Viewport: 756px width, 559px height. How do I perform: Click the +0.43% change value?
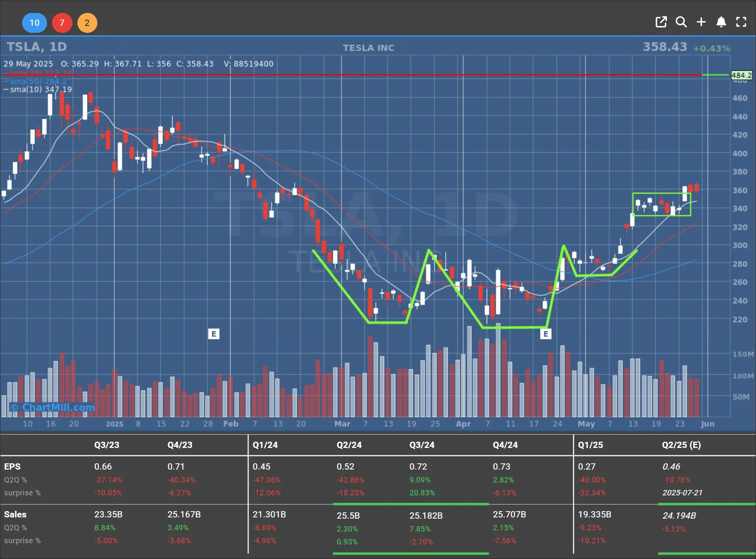[711, 48]
